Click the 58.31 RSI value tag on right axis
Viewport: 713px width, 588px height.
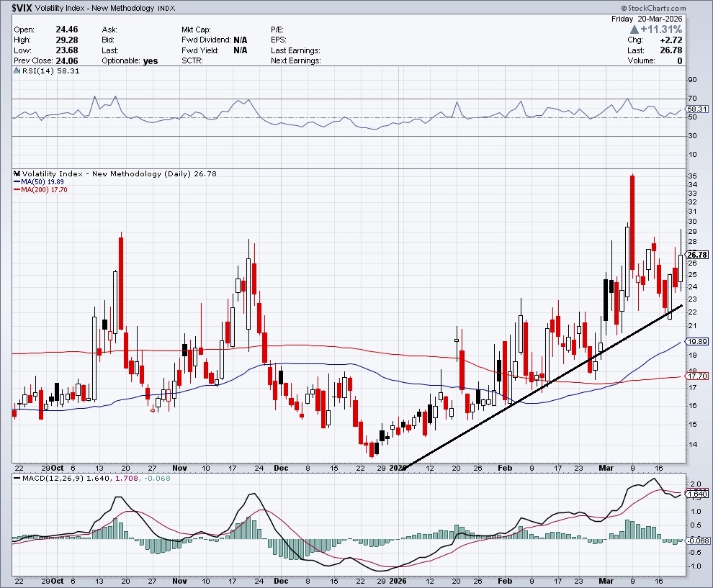pyautogui.click(x=697, y=109)
